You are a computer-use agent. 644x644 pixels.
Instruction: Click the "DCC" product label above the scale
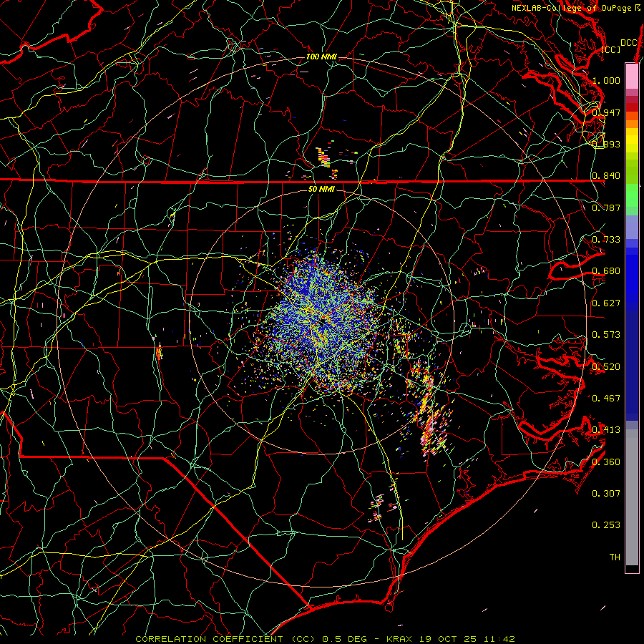[628, 43]
